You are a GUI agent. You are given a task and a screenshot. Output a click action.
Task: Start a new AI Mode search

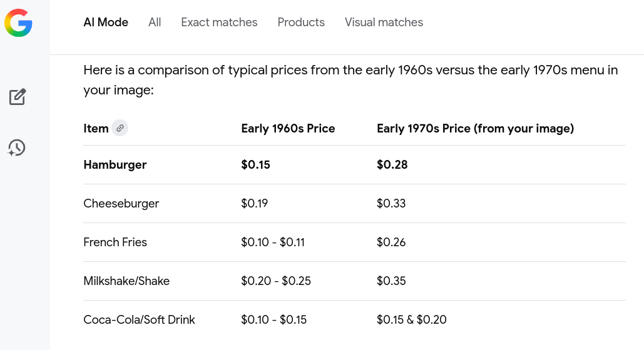(18, 97)
